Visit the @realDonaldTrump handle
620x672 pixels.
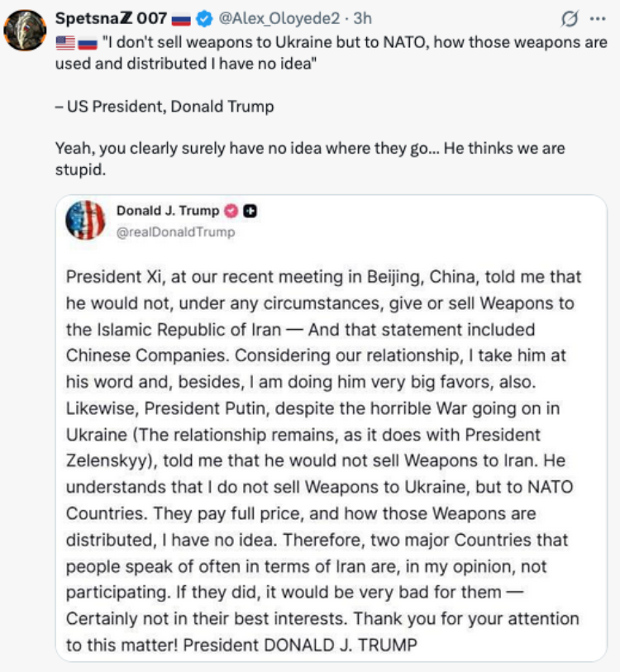[175, 232]
